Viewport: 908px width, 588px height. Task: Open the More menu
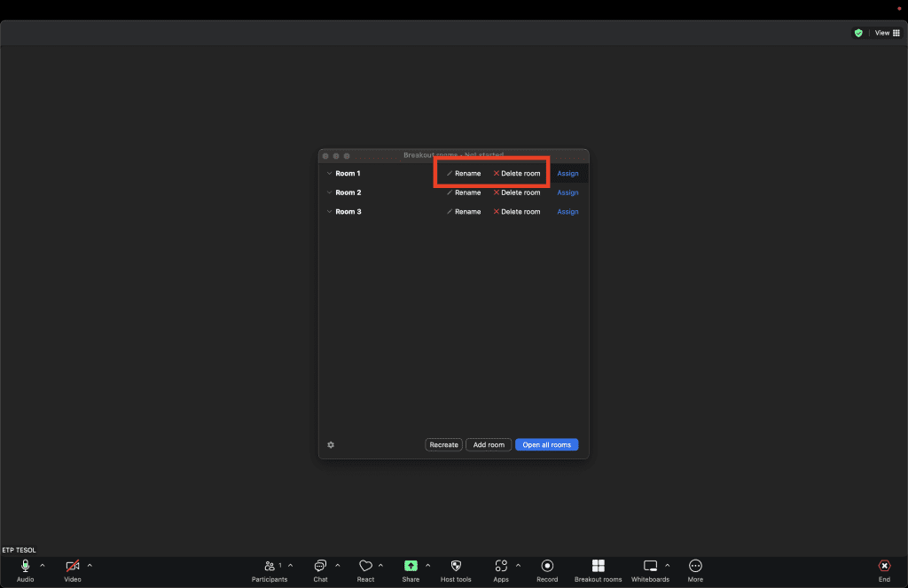click(x=695, y=568)
